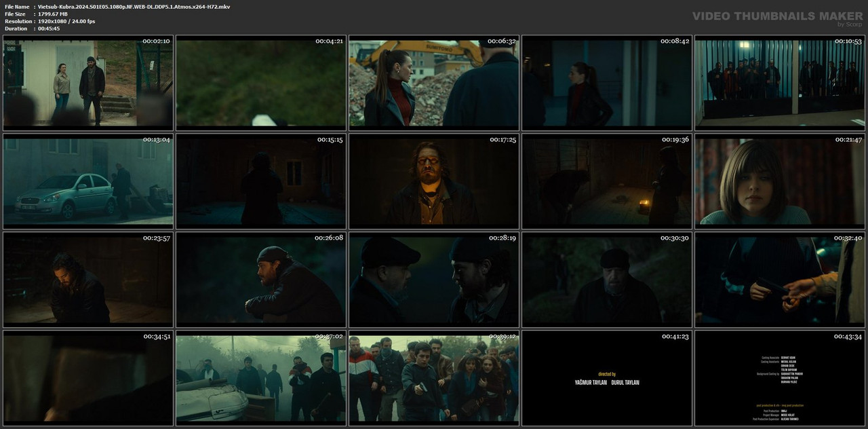868x429 pixels.
Task: Open the 'directed by' credits frame at 00:41:23
Action: (607, 378)
